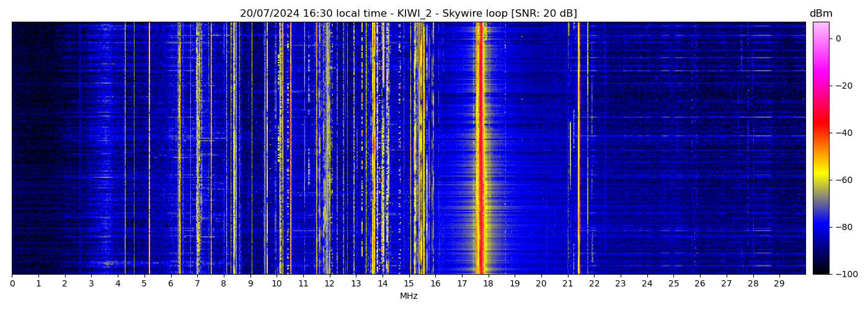Click the 10 MHz tick label on x-axis
The width and height of the screenshot is (868, 310).
click(277, 283)
